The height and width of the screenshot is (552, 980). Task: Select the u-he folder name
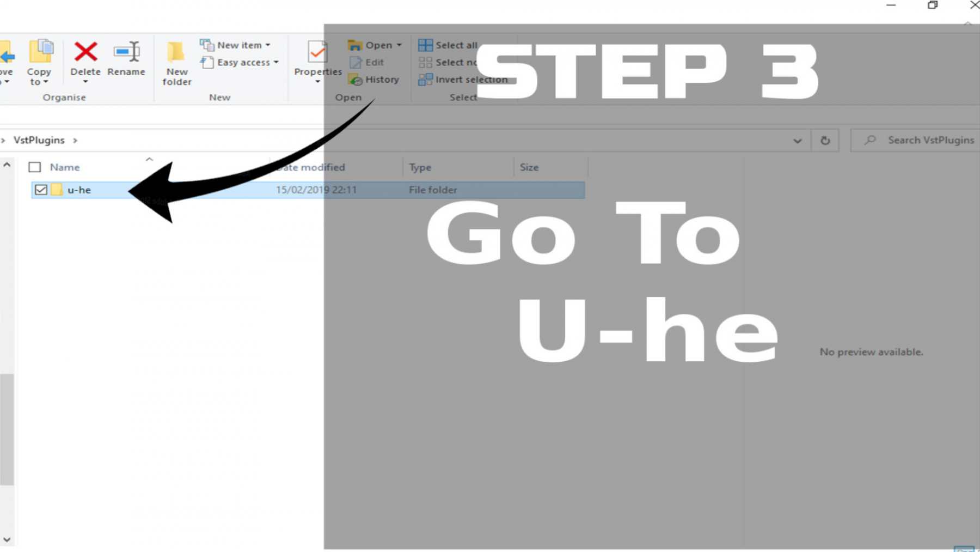point(79,190)
